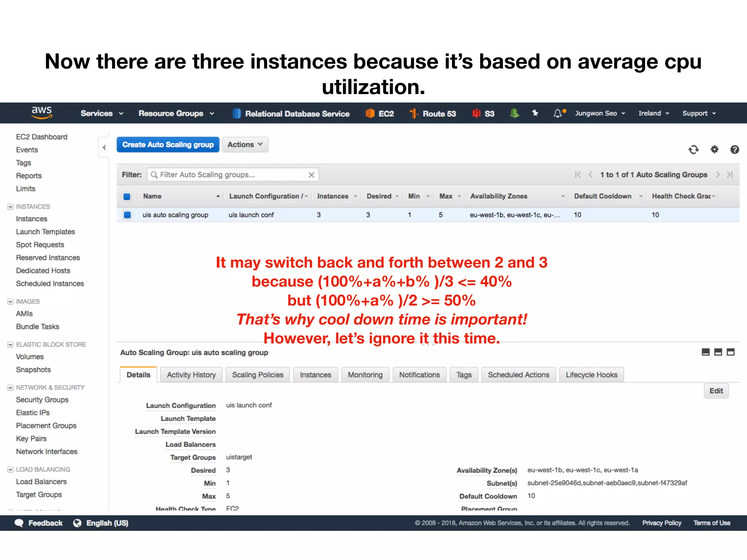Click English (US) language selector
Image resolution: width=747 pixels, height=560 pixels.
pyautogui.click(x=107, y=523)
